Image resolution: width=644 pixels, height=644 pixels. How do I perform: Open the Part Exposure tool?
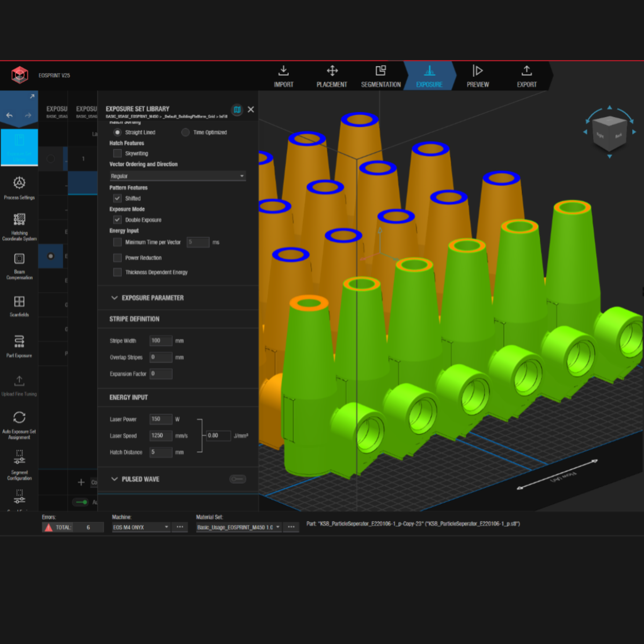(19, 346)
